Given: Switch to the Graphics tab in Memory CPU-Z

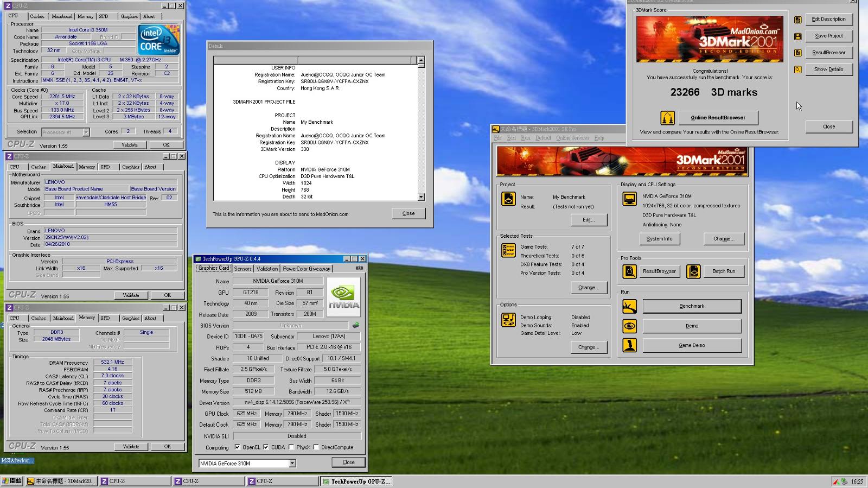Looking at the screenshot, I should (x=131, y=318).
